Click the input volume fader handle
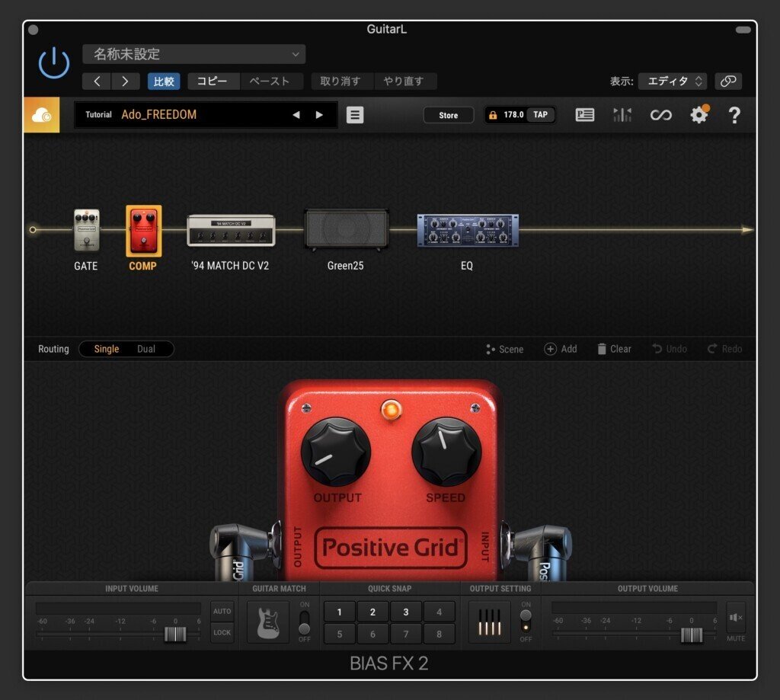The image size is (780, 700). pyautogui.click(x=175, y=634)
